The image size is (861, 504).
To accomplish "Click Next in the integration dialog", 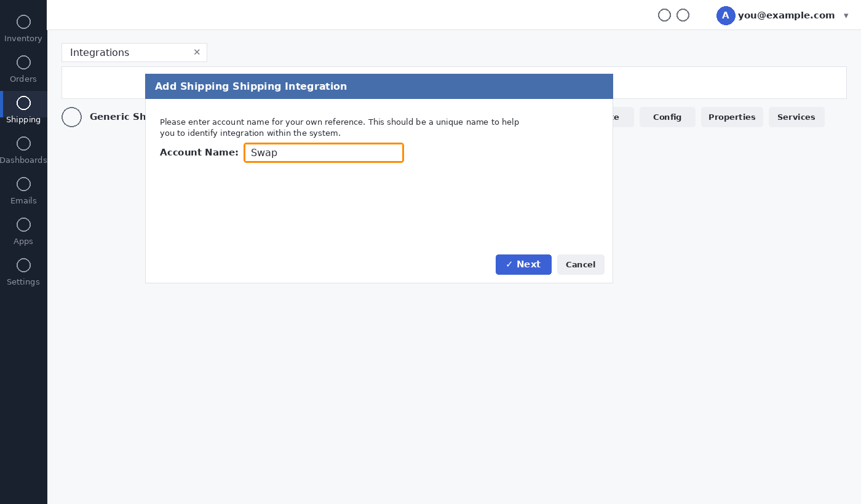I will click(523, 264).
